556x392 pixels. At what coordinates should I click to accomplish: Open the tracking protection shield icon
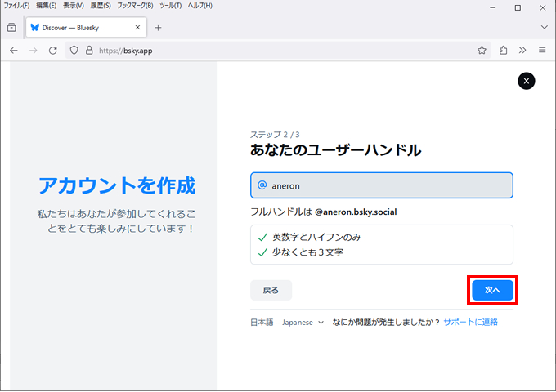coord(74,51)
